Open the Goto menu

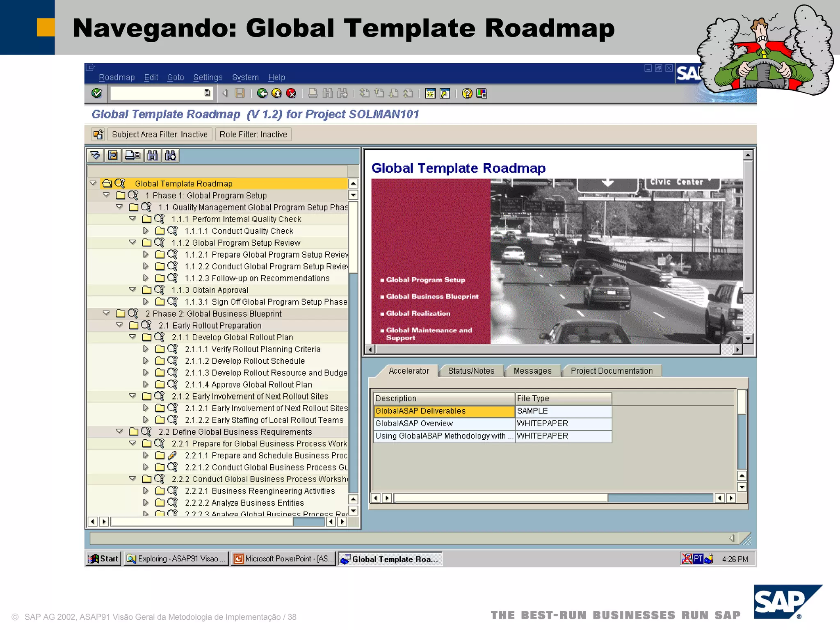176,77
